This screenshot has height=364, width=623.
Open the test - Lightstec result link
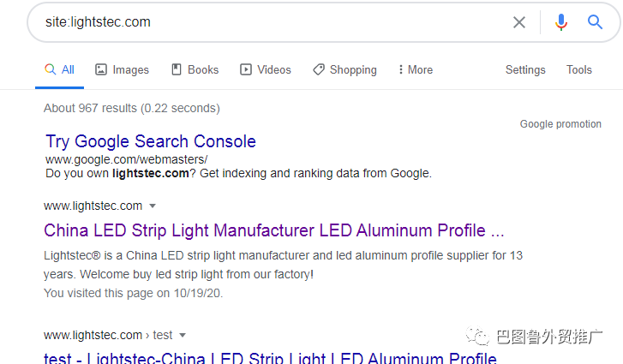pos(270,358)
